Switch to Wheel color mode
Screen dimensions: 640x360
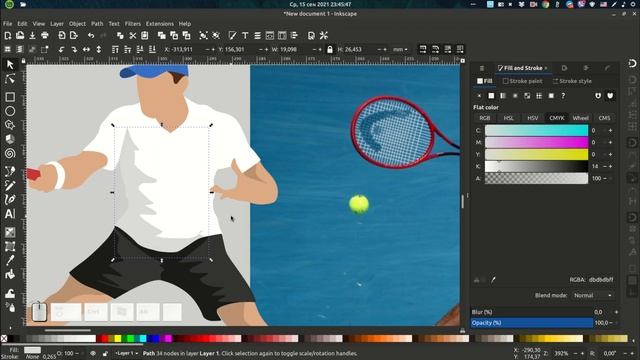pos(580,118)
